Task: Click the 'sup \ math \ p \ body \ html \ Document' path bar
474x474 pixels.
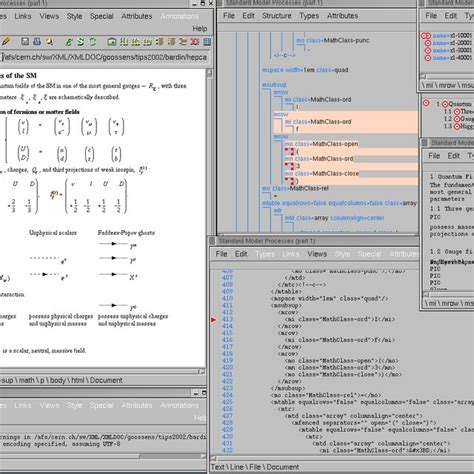Action: coord(61,380)
